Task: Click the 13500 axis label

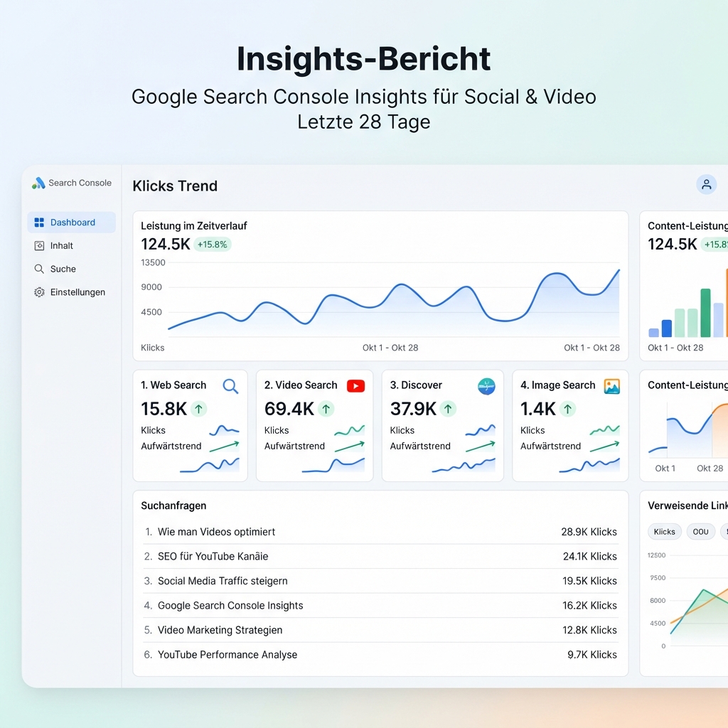Action: 154,263
